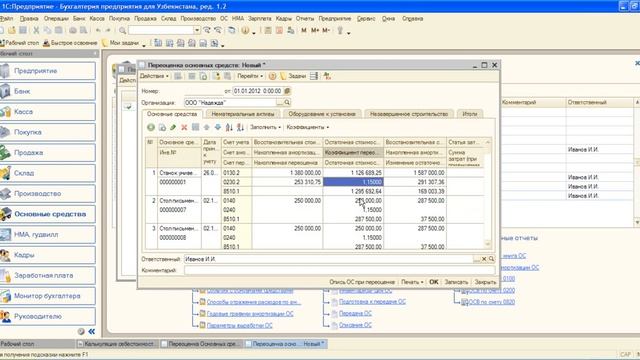640x360 pixels.
Task: Move row up with the up arrow icon
Action: 207,127
